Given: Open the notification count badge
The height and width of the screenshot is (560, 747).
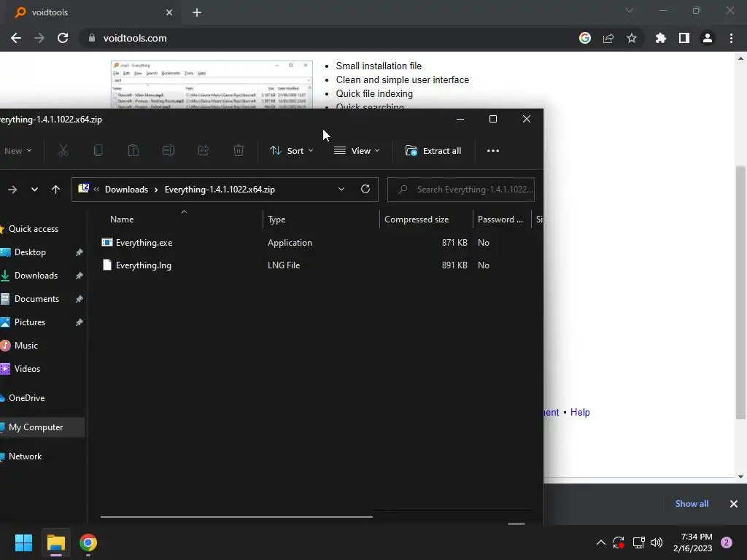Looking at the screenshot, I should [727, 542].
